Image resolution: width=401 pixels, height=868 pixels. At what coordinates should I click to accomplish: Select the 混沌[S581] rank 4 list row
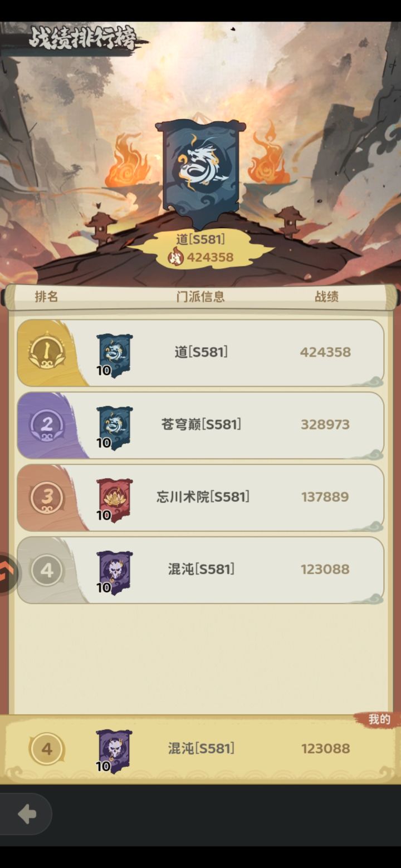pyautogui.click(x=200, y=570)
